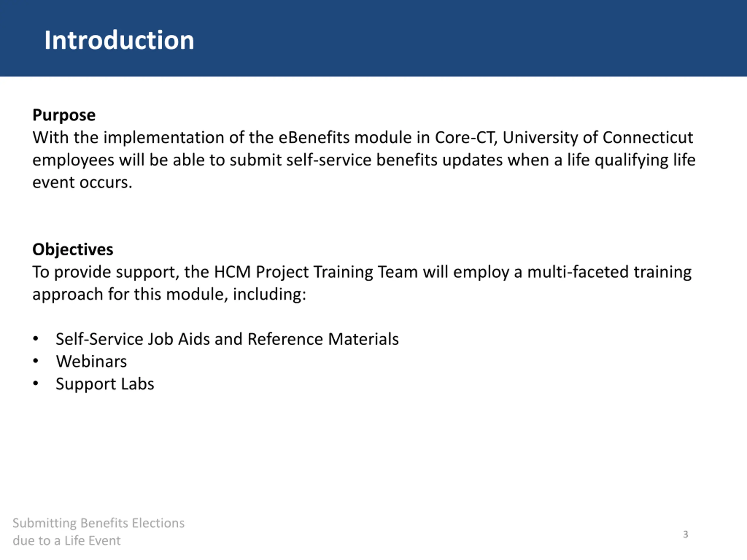Select the Objectives heading
This screenshot has height=560, width=747.
73,249
